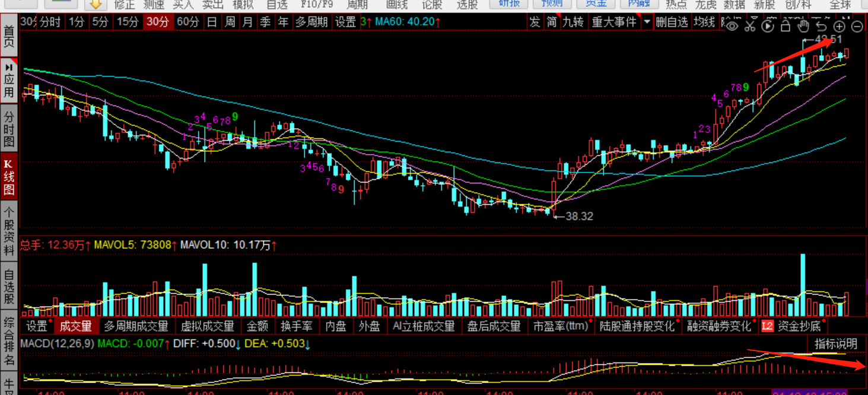This screenshot has width=868, height=395.
Task: Open the indicator row 设置 button
Action: coord(37,326)
